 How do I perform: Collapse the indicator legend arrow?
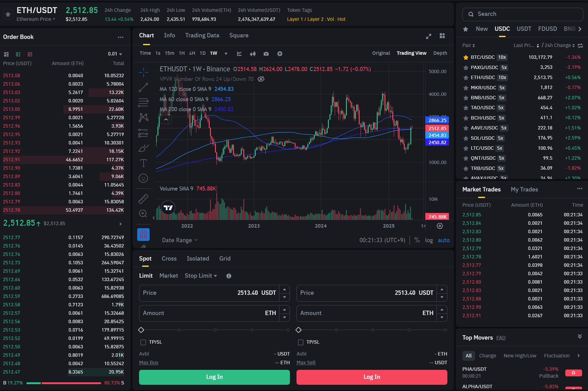point(166,120)
